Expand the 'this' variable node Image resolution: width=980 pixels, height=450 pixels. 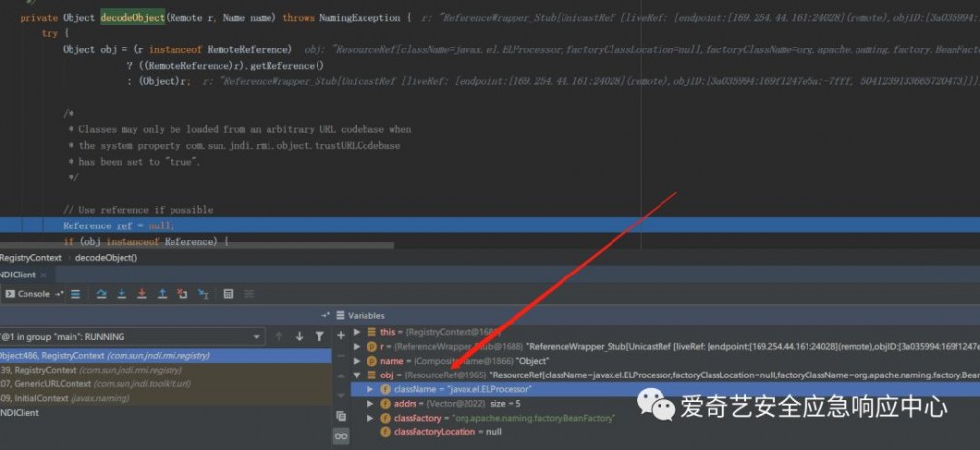click(357, 332)
